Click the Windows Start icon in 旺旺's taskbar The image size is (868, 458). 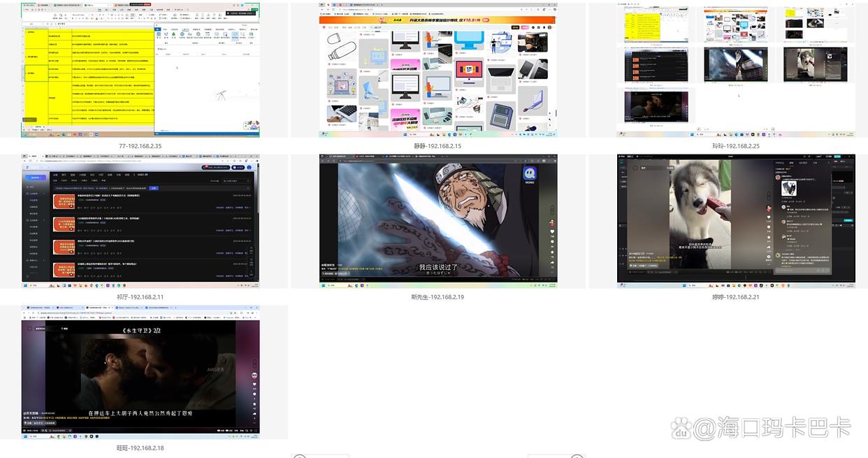(x=27, y=436)
